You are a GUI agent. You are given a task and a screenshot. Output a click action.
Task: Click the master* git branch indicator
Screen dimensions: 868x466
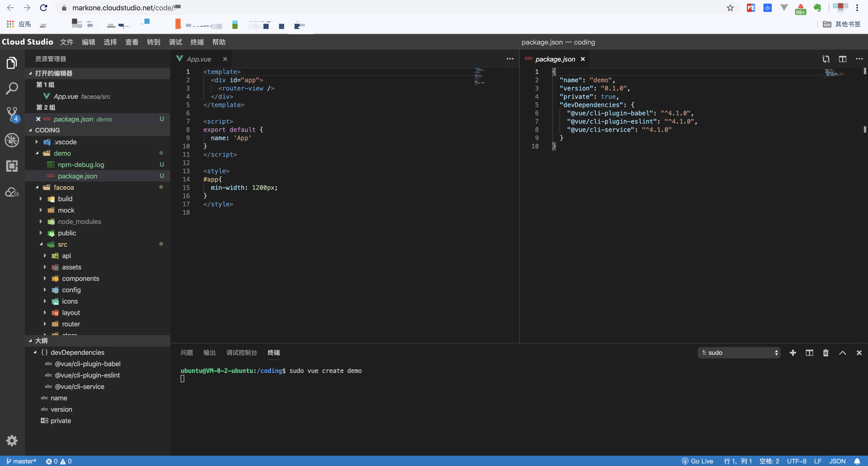(21, 461)
